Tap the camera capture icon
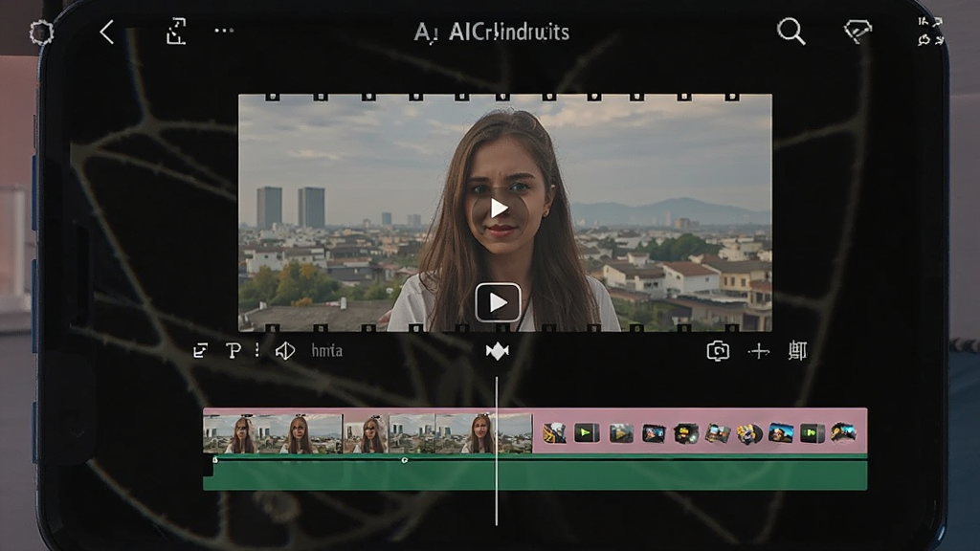Screen dimensions: 980x551 point(718,351)
